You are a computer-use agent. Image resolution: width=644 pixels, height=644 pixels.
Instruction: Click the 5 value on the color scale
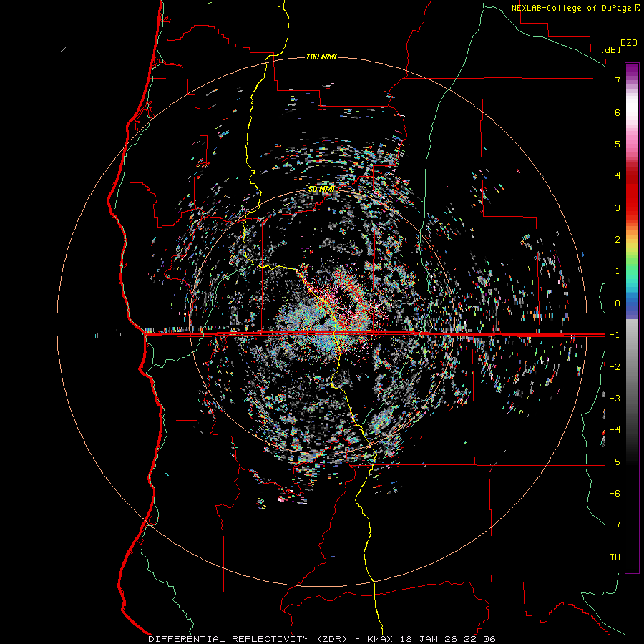click(618, 144)
